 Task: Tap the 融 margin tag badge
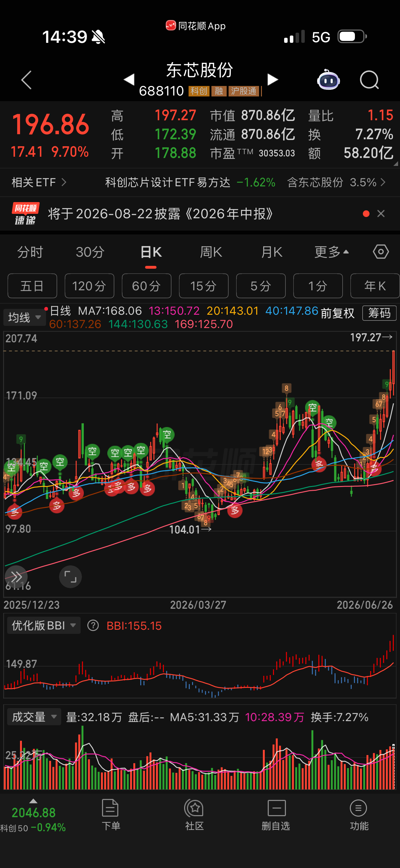tap(219, 91)
